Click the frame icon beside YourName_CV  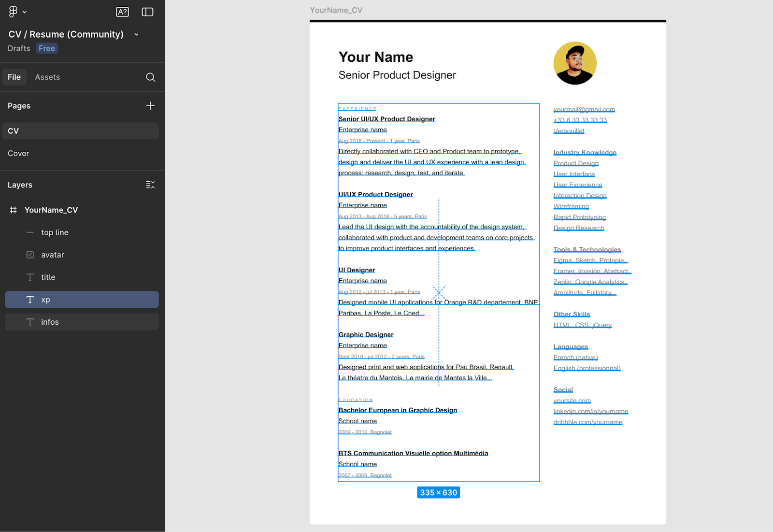(x=13, y=210)
